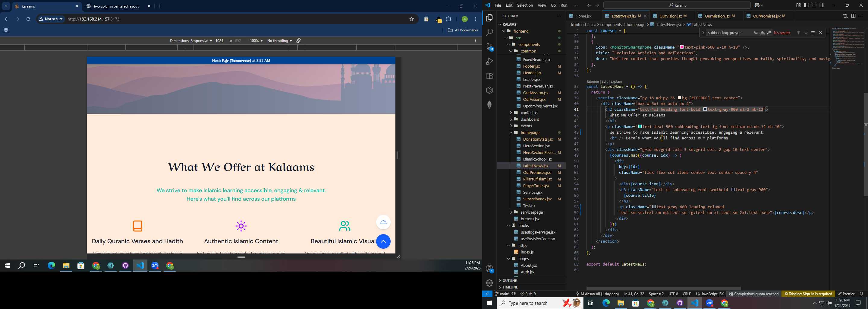868x309 pixels.
Task: Click main* branch in status bar
Action: [502, 294]
